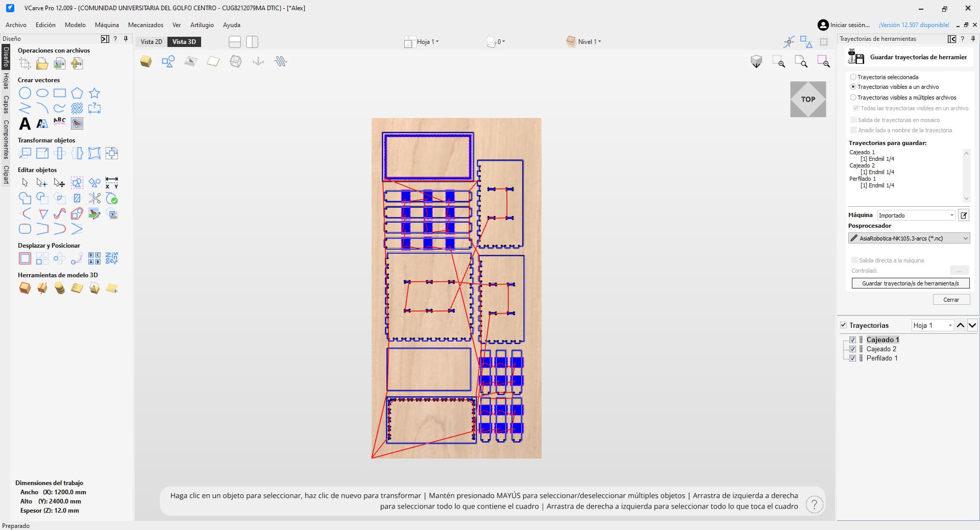The image size is (980, 530).
Task: Open the Offset vectors tool
Action: click(x=25, y=258)
